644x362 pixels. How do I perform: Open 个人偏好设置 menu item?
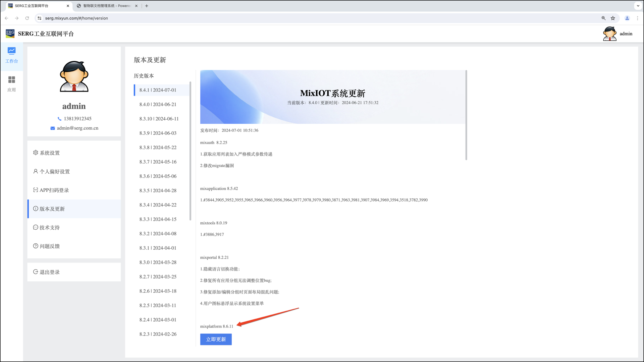[55, 172]
